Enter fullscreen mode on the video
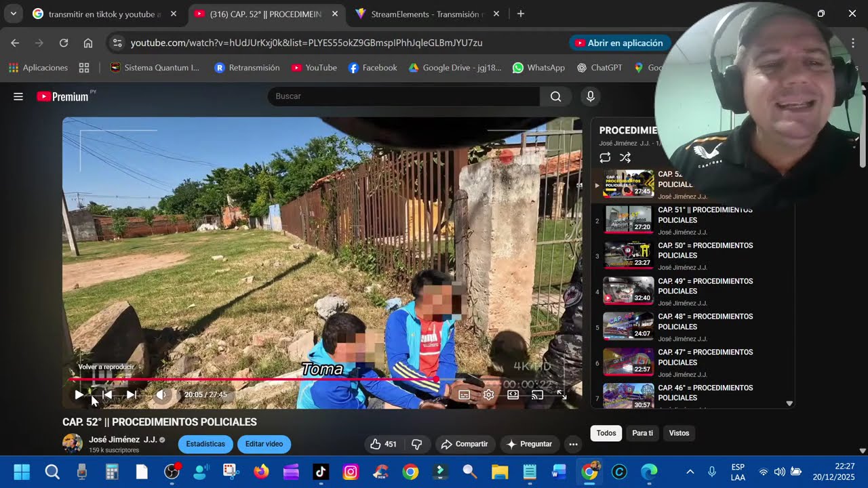The width and height of the screenshot is (868, 488). coord(561,394)
